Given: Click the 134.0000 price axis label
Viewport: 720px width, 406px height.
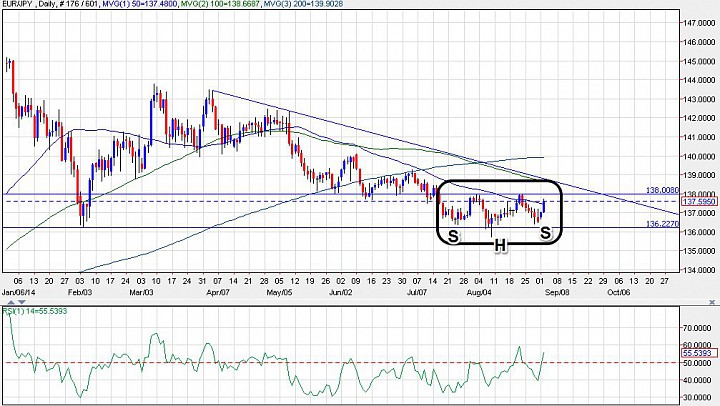Looking at the screenshot, I should click(700, 270).
